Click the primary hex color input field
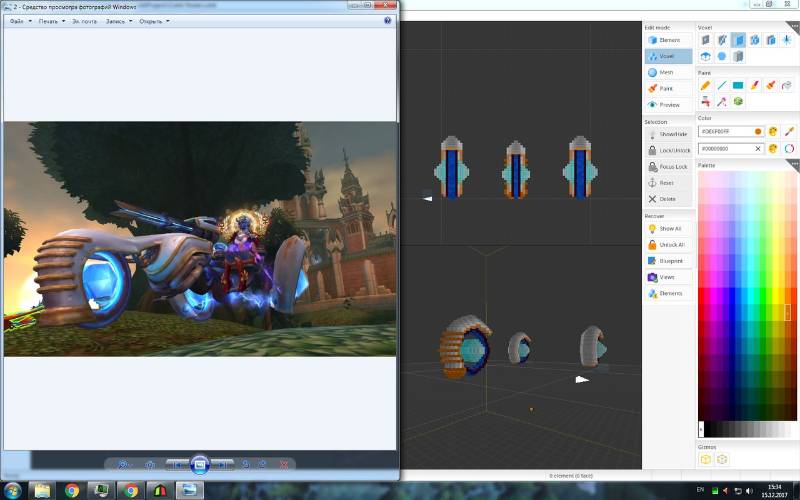800x500 pixels. click(731, 132)
